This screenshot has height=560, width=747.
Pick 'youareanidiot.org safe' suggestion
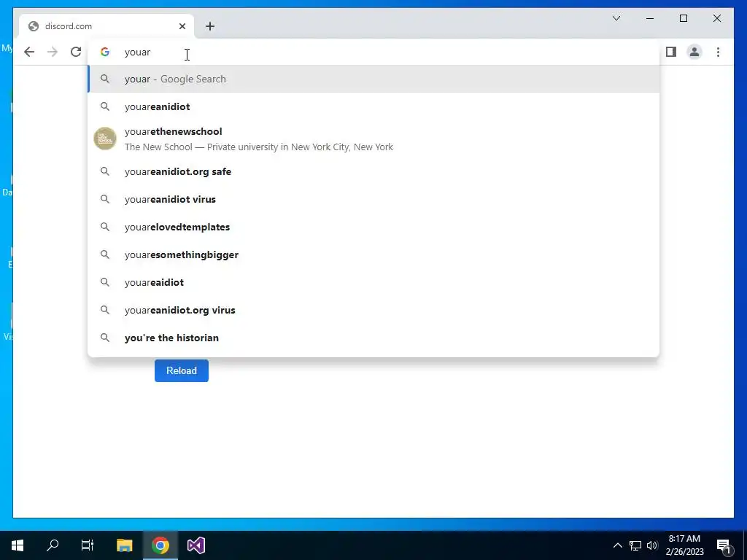(x=373, y=171)
